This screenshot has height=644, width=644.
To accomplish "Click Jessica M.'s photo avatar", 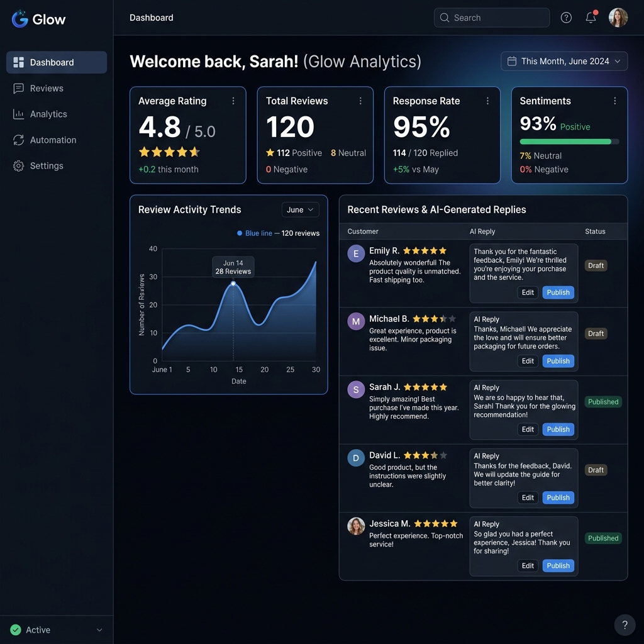I will point(356,526).
